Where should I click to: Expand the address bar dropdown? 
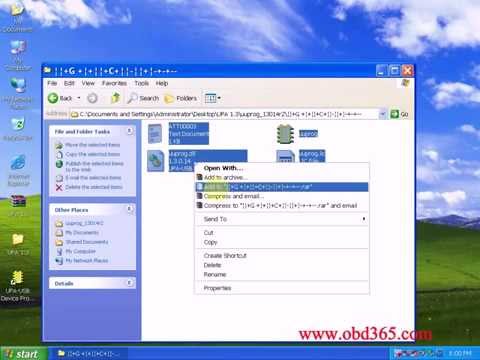tap(383, 114)
